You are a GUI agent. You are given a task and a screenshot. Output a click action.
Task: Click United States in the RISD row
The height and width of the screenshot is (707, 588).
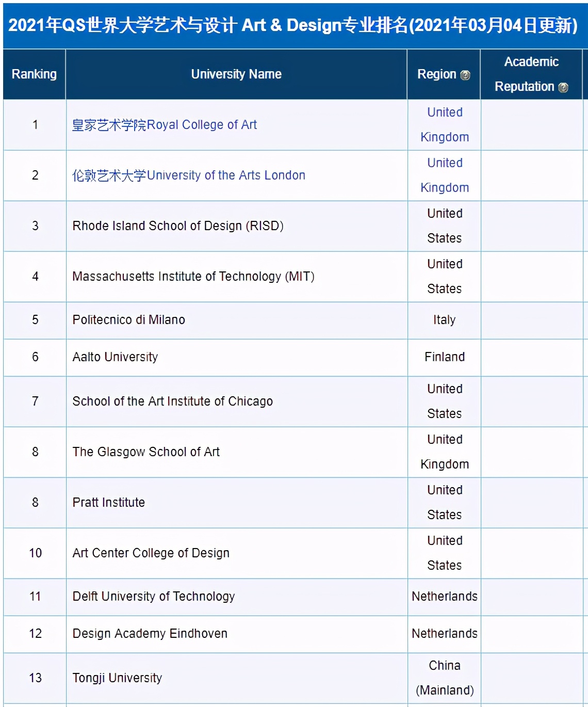(445, 226)
